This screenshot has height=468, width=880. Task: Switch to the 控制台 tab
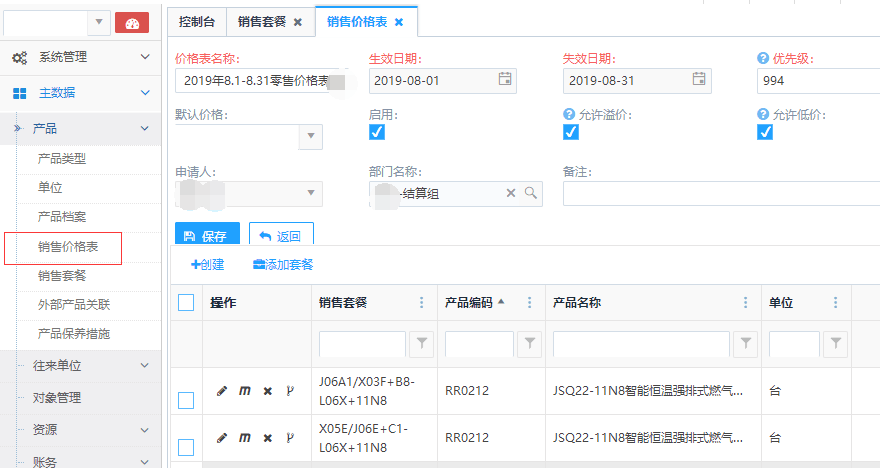[x=198, y=21]
